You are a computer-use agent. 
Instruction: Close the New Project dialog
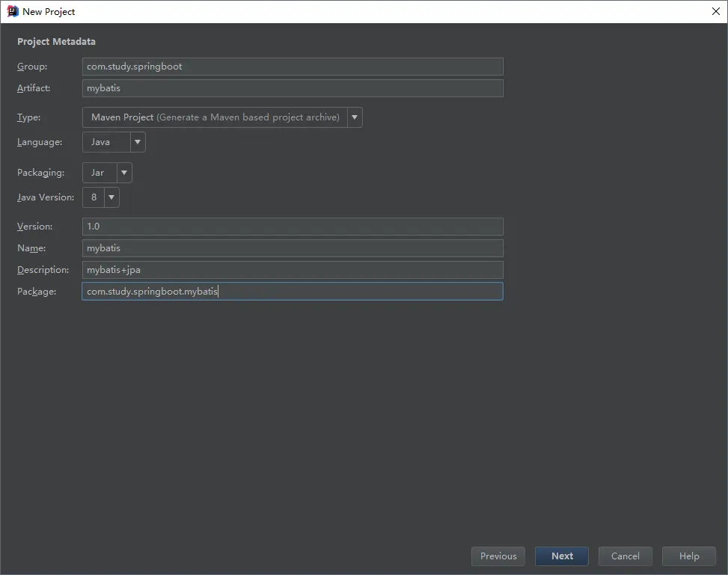(x=715, y=11)
